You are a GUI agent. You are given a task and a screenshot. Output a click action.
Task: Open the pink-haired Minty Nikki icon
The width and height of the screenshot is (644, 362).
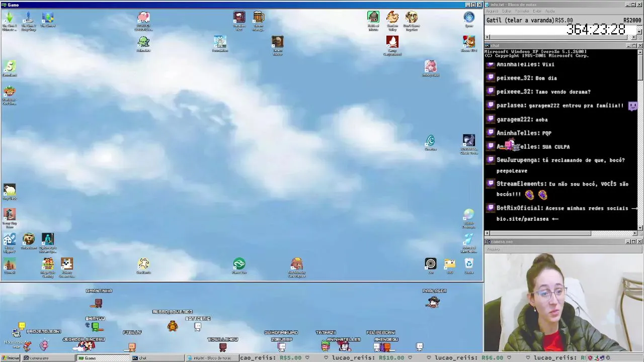430,68
